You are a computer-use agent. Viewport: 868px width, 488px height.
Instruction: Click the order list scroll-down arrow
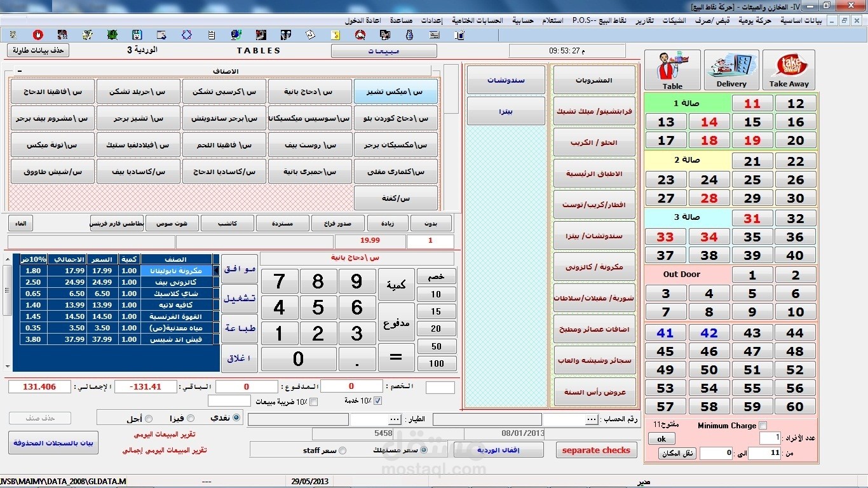coord(8,367)
